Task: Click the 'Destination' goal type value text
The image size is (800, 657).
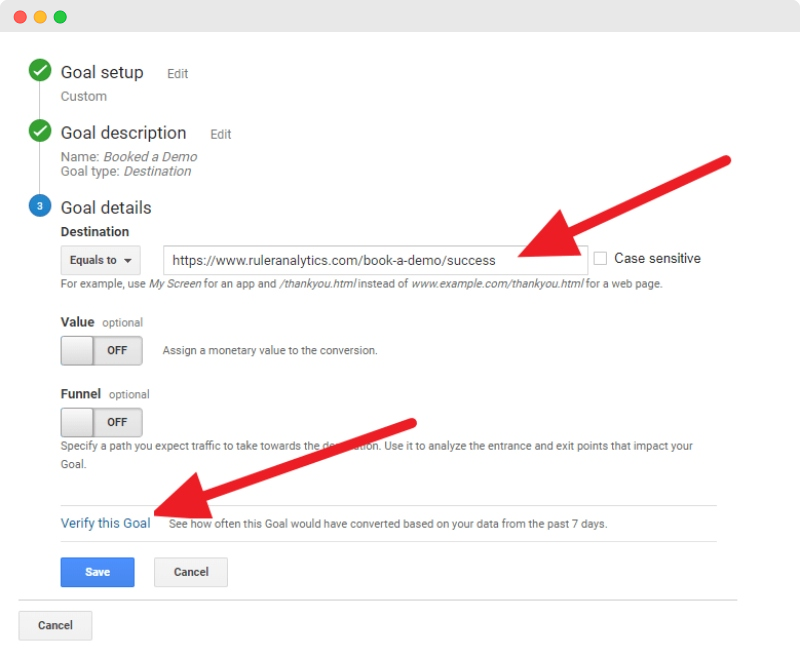Action: pyautogui.click(x=158, y=171)
